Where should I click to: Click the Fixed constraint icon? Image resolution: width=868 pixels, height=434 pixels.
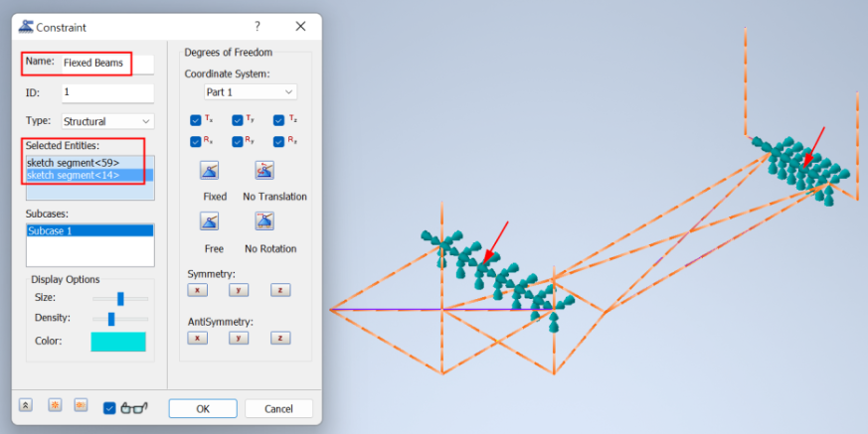tap(210, 171)
